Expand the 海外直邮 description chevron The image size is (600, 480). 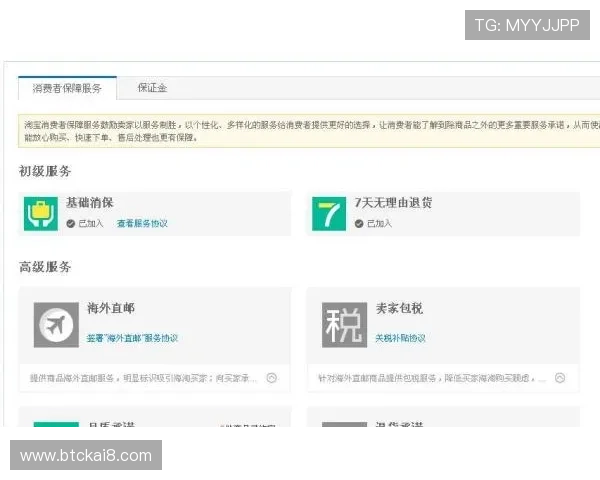point(272,378)
